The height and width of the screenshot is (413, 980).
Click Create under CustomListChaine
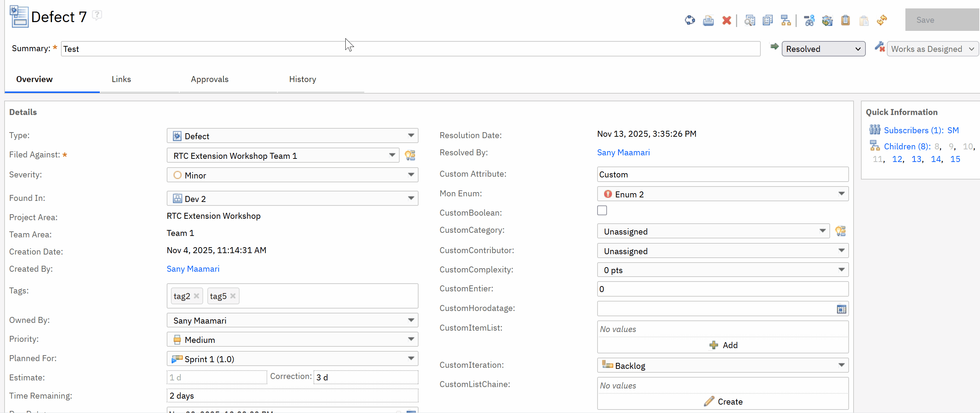(x=723, y=401)
